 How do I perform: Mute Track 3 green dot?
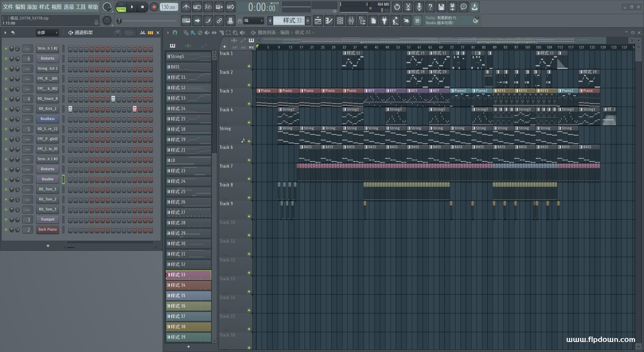[249, 104]
